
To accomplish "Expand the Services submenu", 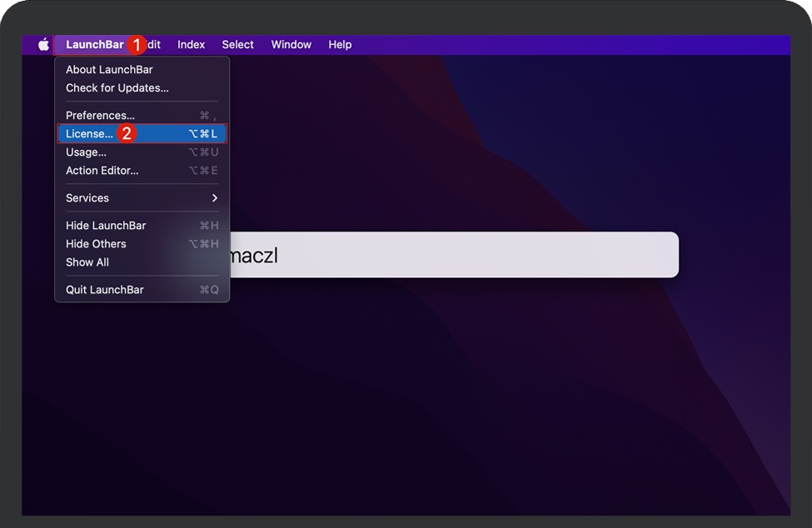I will tap(87, 198).
